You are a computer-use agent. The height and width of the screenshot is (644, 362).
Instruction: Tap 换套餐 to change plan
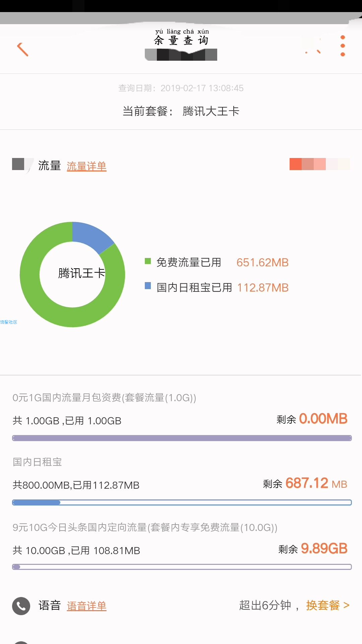[x=328, y=605]
